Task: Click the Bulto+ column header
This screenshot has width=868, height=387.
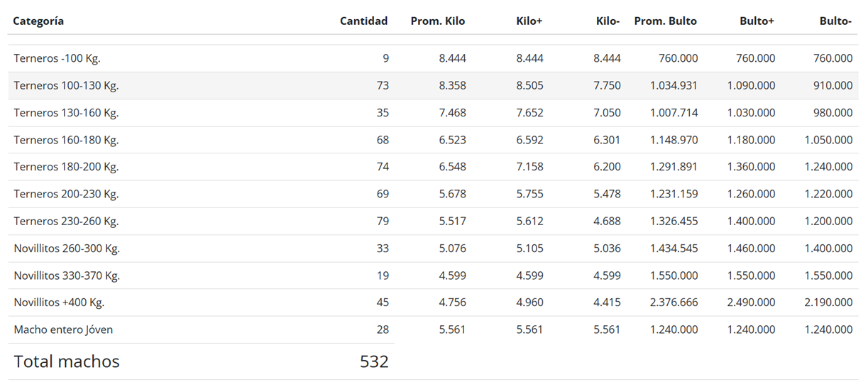Action: pos(757,21)
